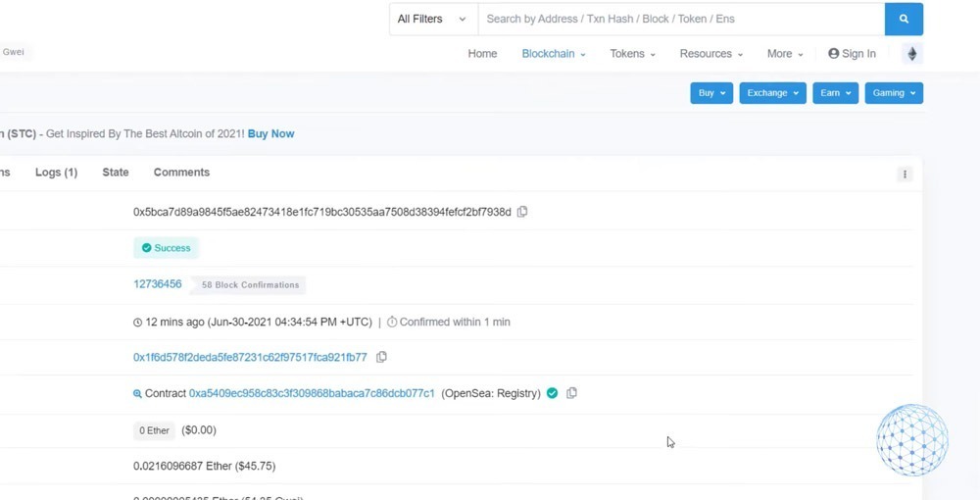Screen dimensions: 980x500
Task: Open the three-dot more options menu
Action: [905, 175]
